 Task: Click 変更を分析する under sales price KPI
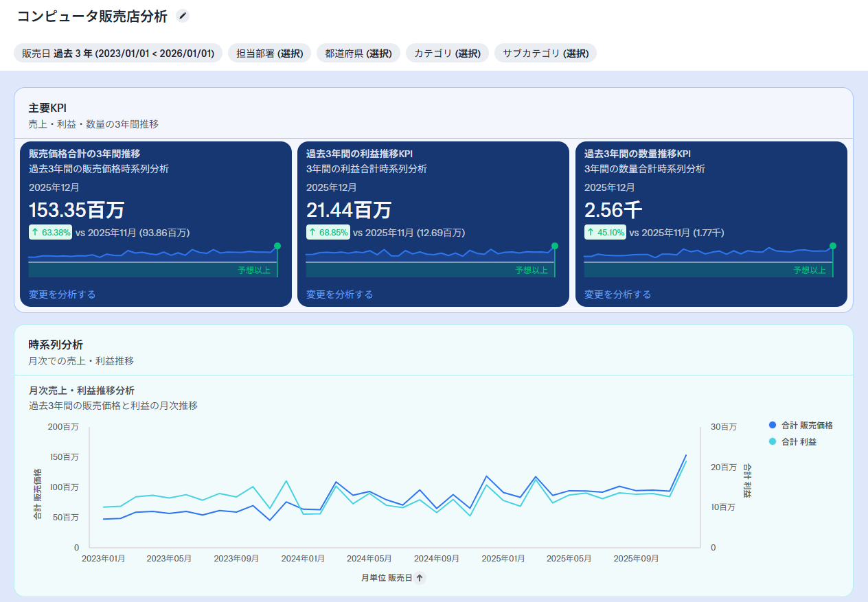(x=62, y=294)
